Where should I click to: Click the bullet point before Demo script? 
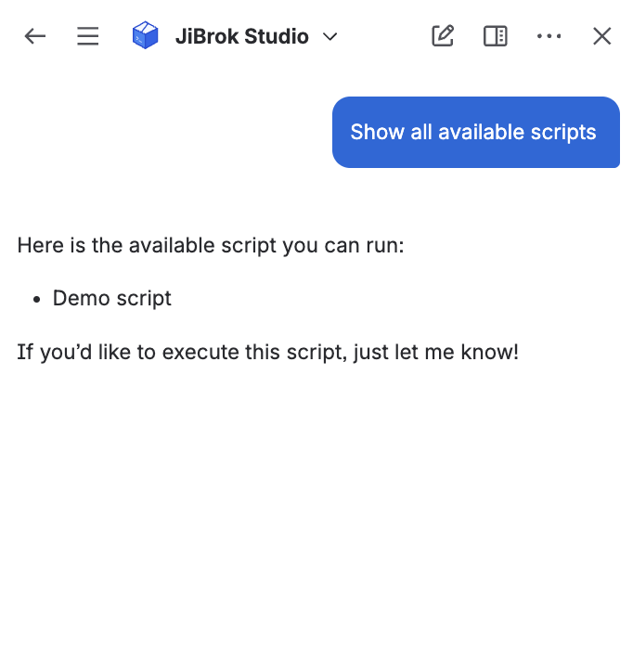[37, 299]
